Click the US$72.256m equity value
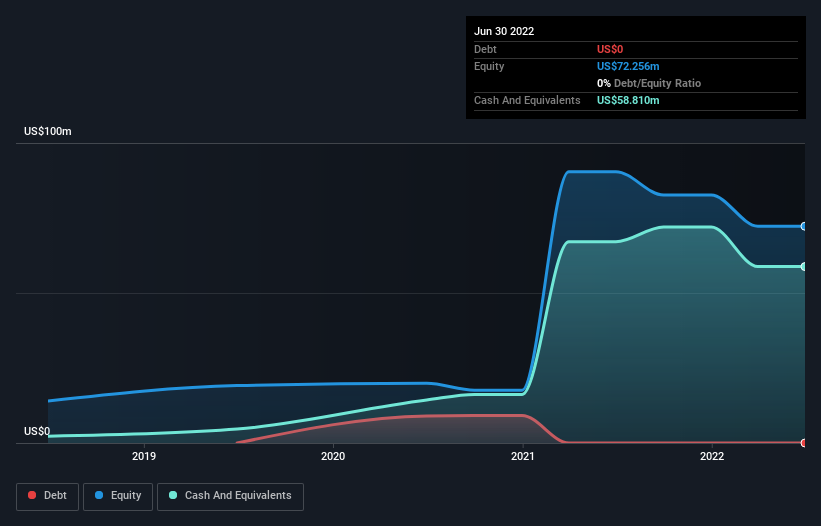The image size is (821, 526). [x=628, y=66]
